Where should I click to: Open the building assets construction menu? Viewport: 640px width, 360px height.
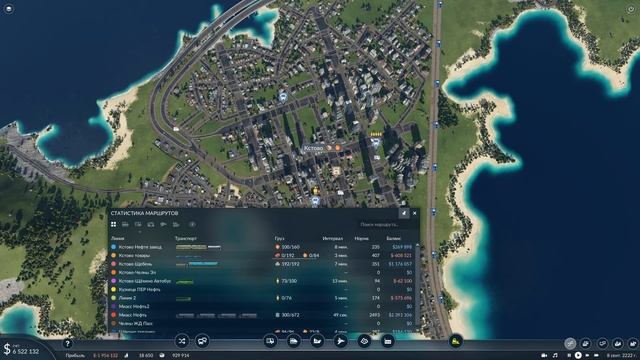[x=387, y=341]
